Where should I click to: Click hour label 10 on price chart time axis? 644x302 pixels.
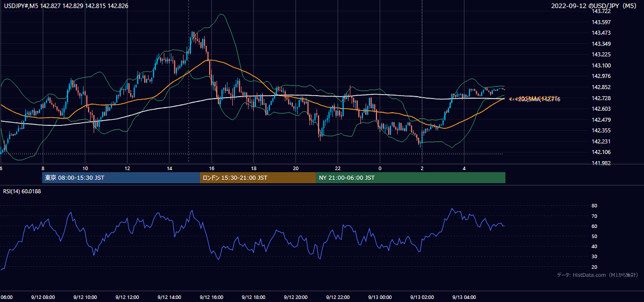[85, 168]
